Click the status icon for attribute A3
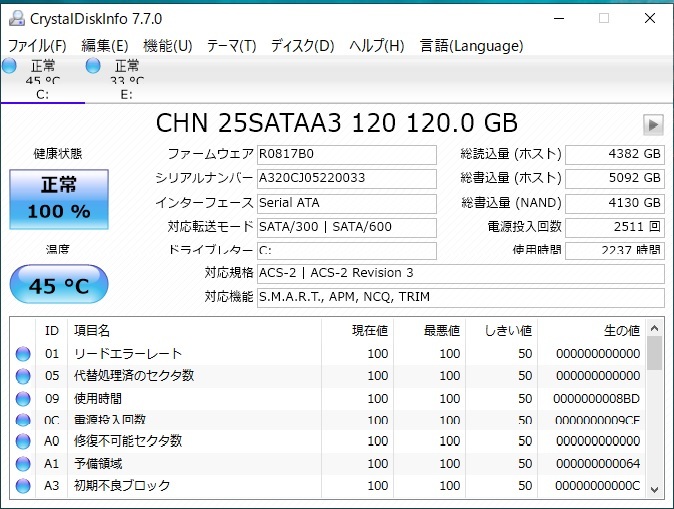 point(23,486)
